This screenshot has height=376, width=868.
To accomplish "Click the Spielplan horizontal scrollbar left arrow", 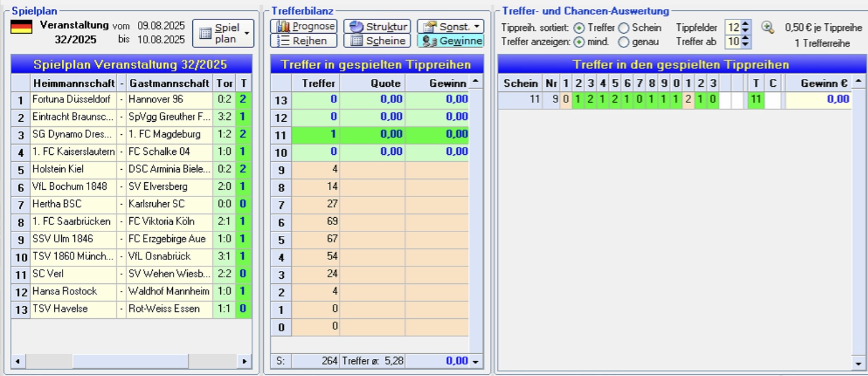I will 18,361.
